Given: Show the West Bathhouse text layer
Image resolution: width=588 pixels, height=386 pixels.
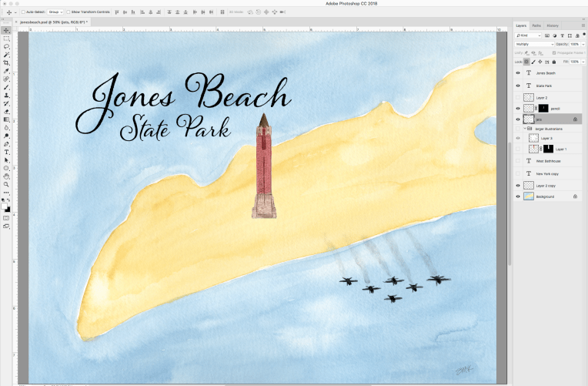Looking at the screenshot, I should pyautogui.click(x=518, y=161).
